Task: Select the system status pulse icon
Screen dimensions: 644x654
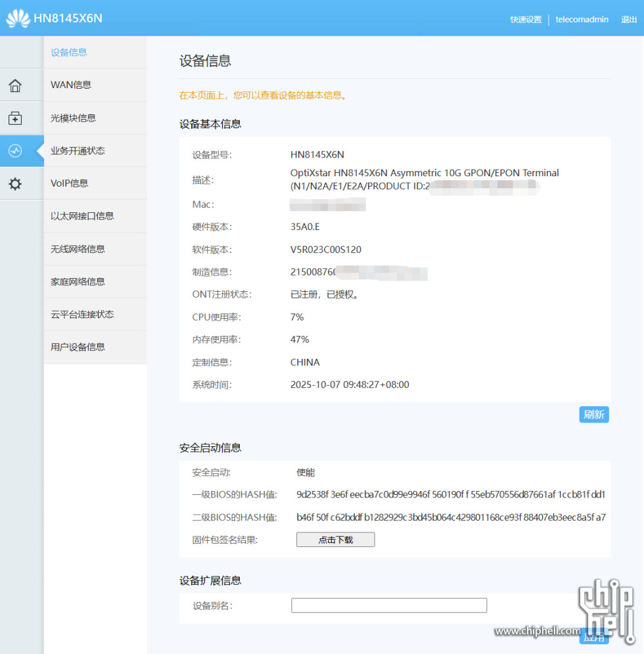Action: tap(15, 151)
